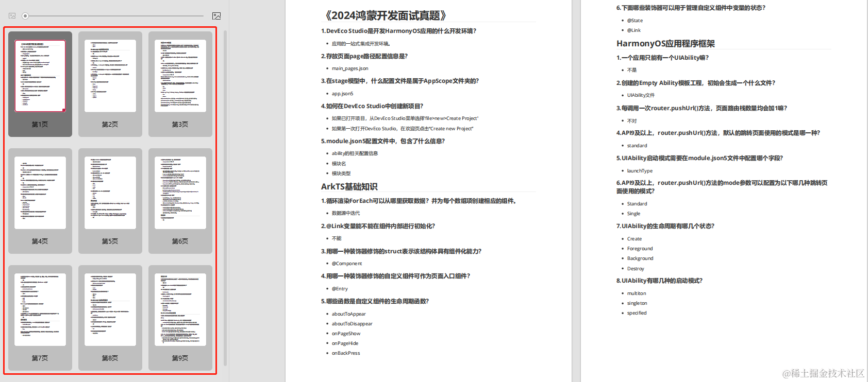Click the text aboutToDisappear
868x382 pixels.
[352, 324]
